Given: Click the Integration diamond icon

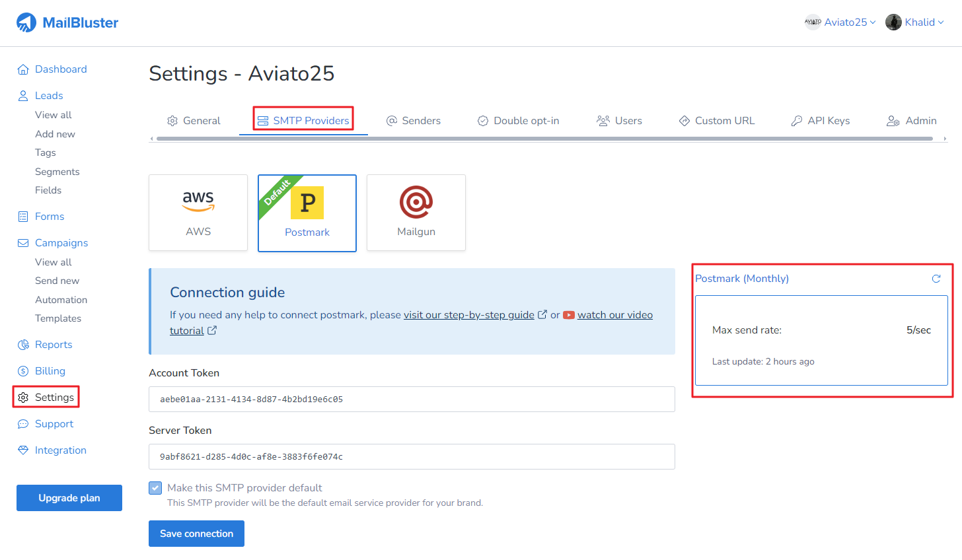Looking at the screenshot, I should (x=23, y=450).
